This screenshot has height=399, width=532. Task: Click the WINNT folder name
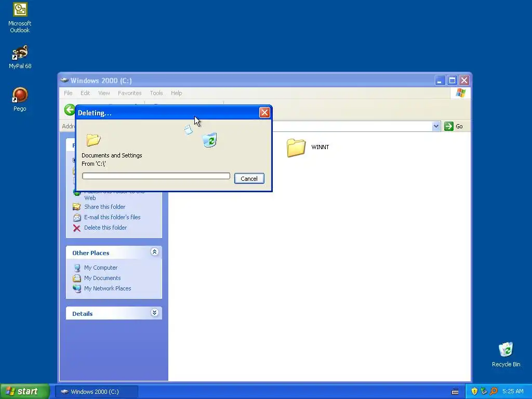coord(320,147)
